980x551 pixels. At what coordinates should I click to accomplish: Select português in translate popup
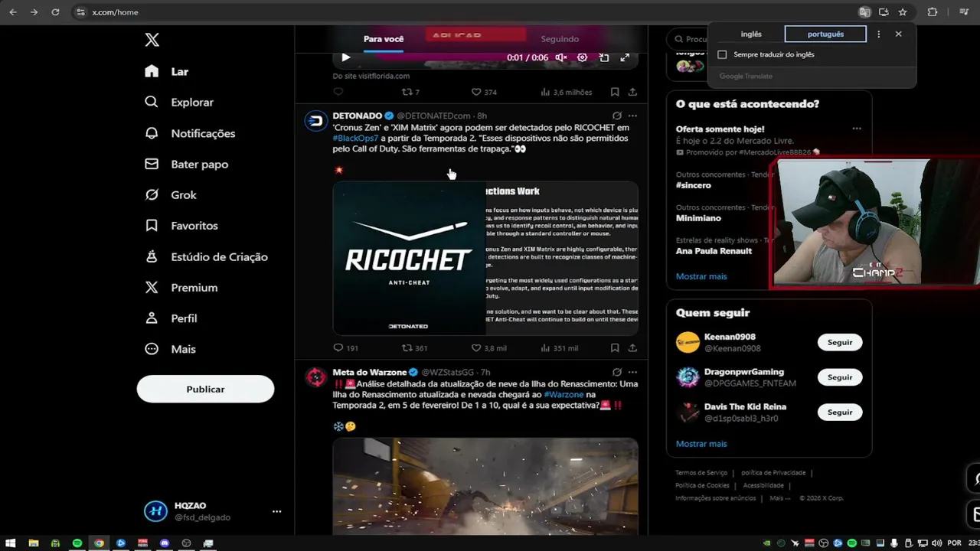tap(825, 34)
